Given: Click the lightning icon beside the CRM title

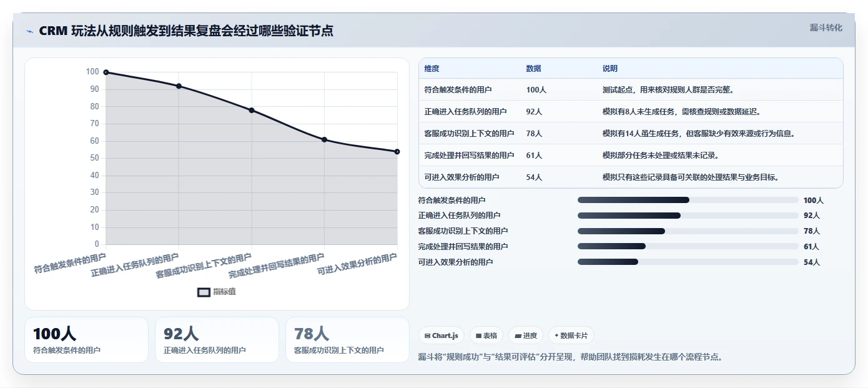Looking at the screenshot, I should click(x=29, y=31).
